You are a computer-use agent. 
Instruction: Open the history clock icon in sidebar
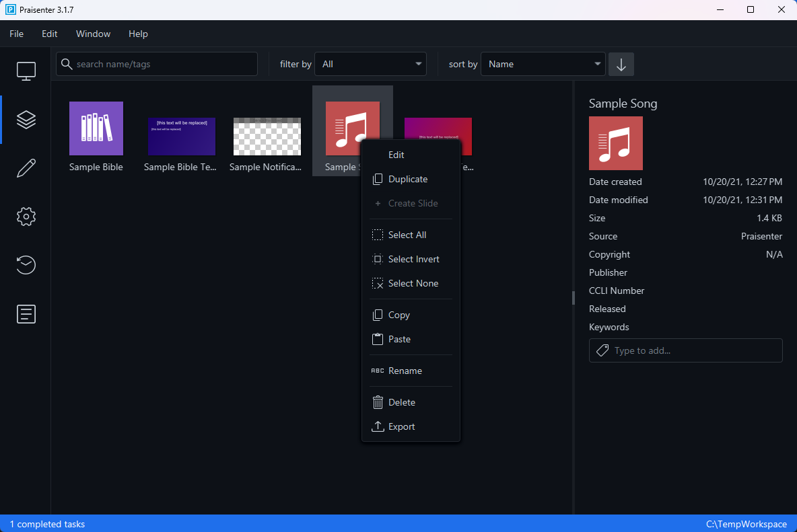(x=26, y=265)
